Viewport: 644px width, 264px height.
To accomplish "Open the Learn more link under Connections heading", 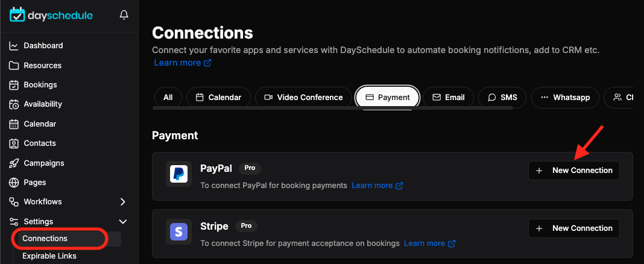I will tap(183, 63).
